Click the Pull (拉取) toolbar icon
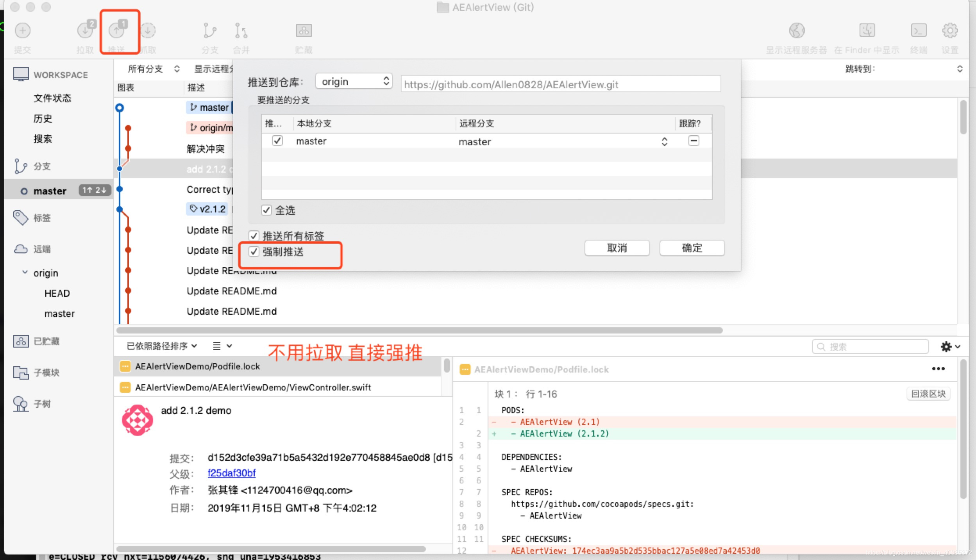The height and width of the screenshot is (560, 976). [x=85, y=31]
